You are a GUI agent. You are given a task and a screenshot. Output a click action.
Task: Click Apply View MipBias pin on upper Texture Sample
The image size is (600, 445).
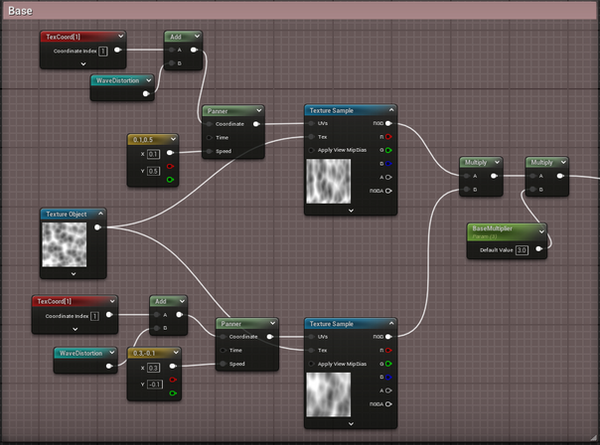(311, 150)
